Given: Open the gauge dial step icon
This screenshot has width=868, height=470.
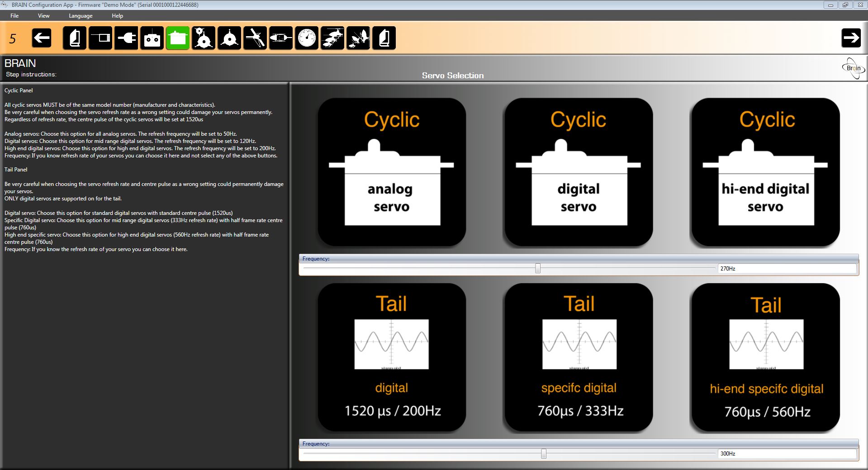Looking at the screenshot, I should pos(307,38).
